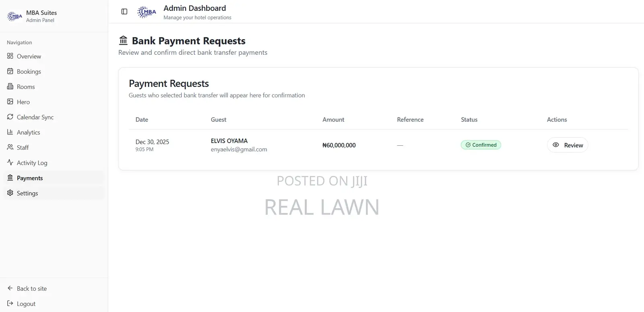The image size is (644, 312).
Task: Log out of the admin panel
Action: [x=54, y=304]
